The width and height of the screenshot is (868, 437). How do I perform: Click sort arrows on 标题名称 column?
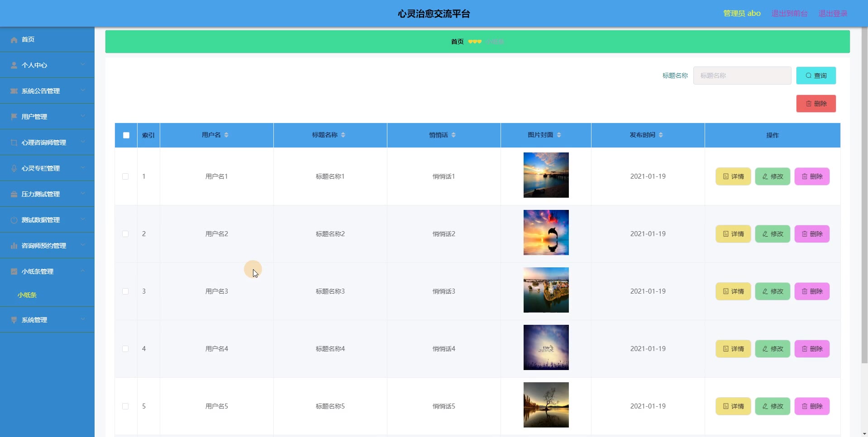(343, 135)
